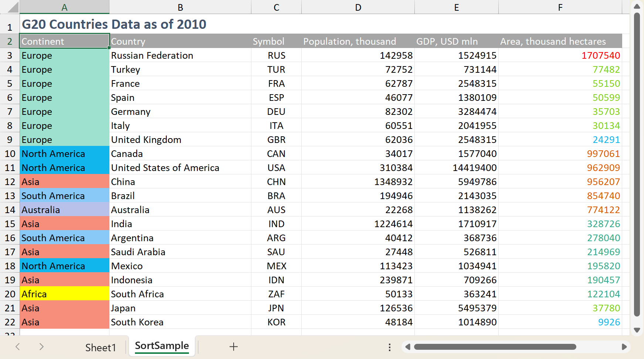This screenshot has height=359, width=644.
Task: Click the three-dot sheet tab options handle
Action: point(389,347)
